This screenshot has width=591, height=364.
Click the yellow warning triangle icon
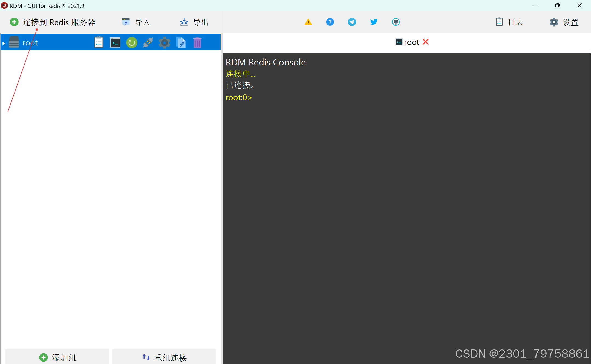pos(308,22)
